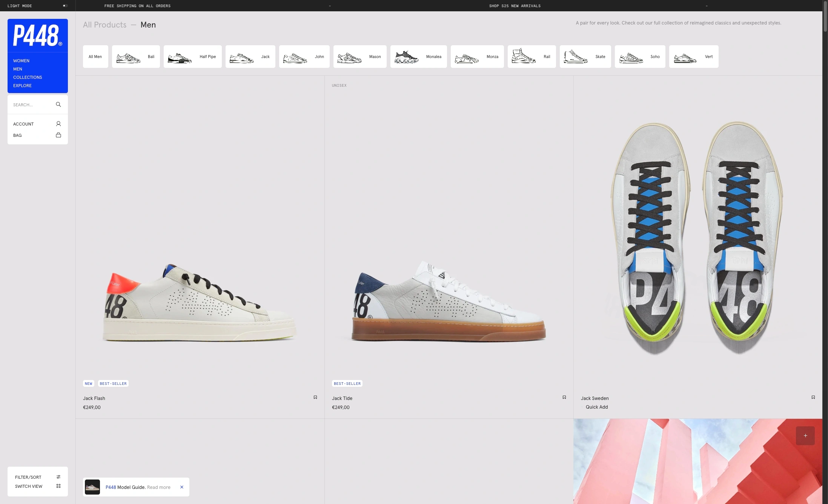Open the Explore menu
828x504 pixels.
tap(22, 86)
